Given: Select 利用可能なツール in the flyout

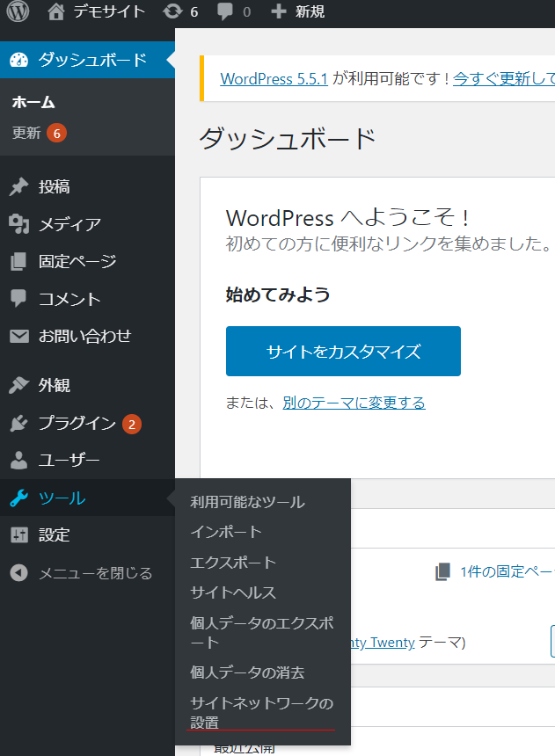Looking at the screenshot, I should 247,502.
